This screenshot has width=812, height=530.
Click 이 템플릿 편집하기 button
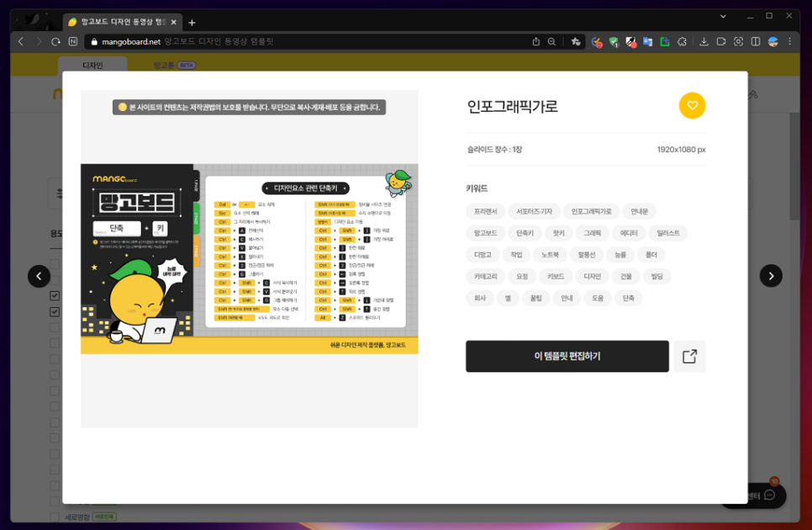(567, 357)
